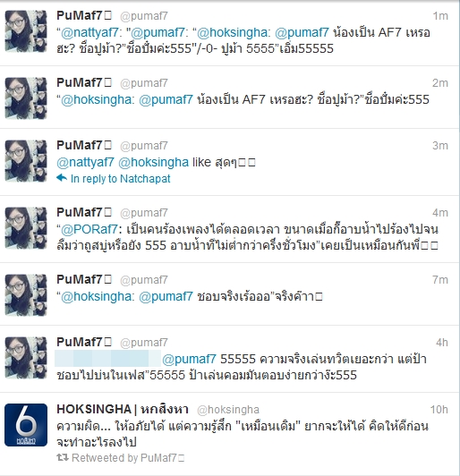Screen dimensions: 460x476
Task: Click the @pumaf7 mention in 2m tweet
Action: (166, 99)
